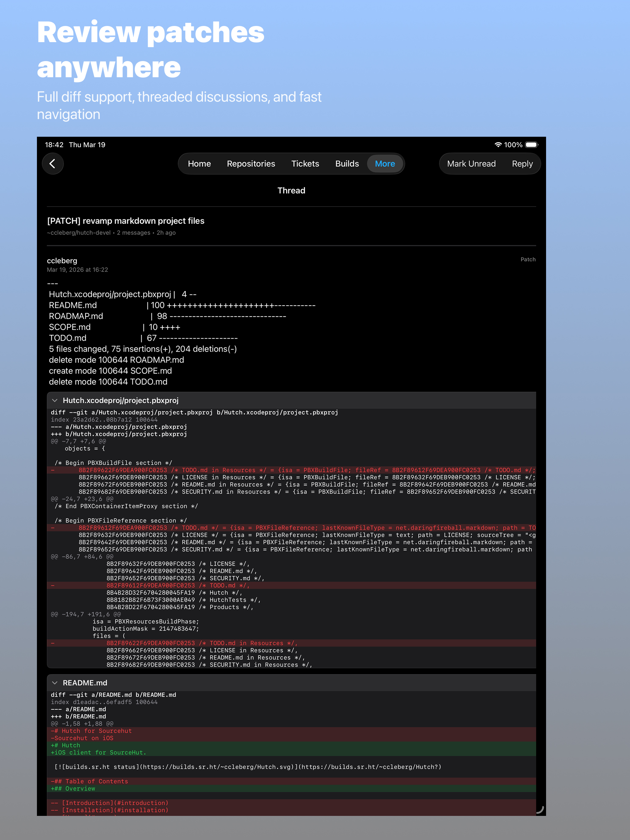
Task: Click the added '+# Hutch' line
Action: [65, 745]
